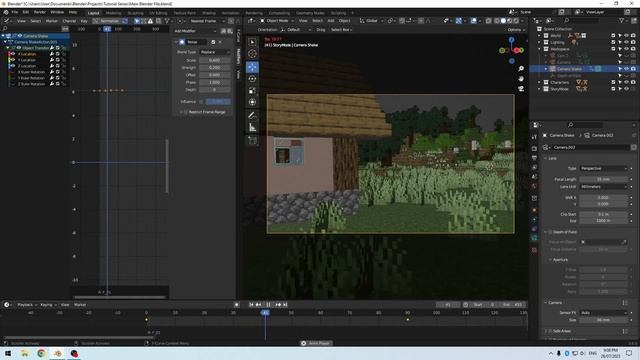Toggle X Location channel visibility eye
Image resolution: width=640 pixels, height=360 pixels.
13,54
